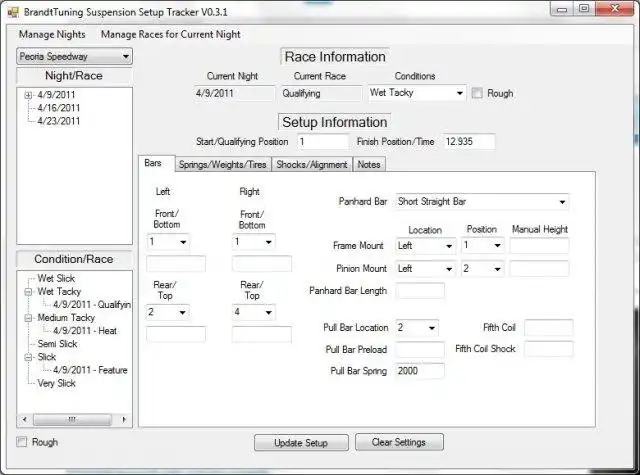Click the Panhard Bar Length field
Viewport: 640px width, 475px height.
pos(420,291)
